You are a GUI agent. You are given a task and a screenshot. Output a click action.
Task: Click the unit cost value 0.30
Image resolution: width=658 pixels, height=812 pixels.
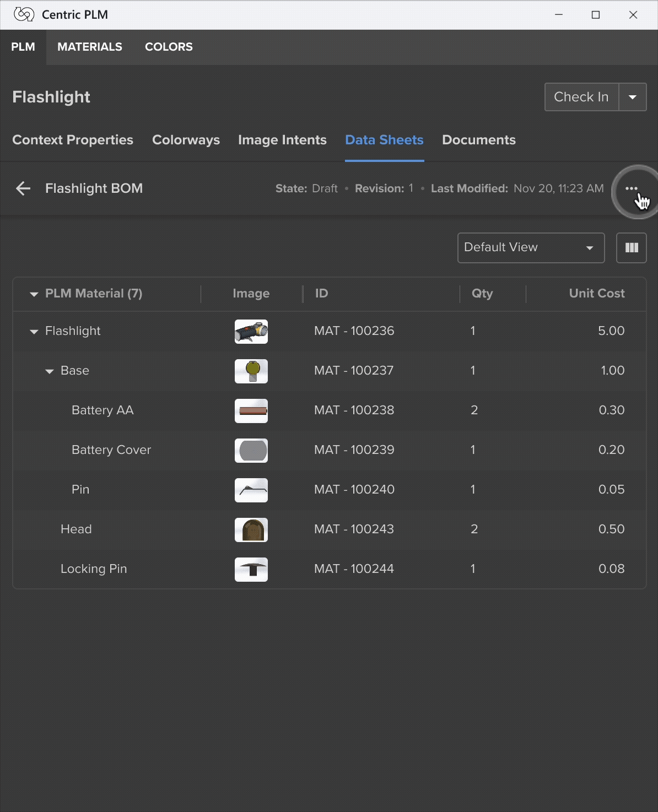click(x=611, y=410)
